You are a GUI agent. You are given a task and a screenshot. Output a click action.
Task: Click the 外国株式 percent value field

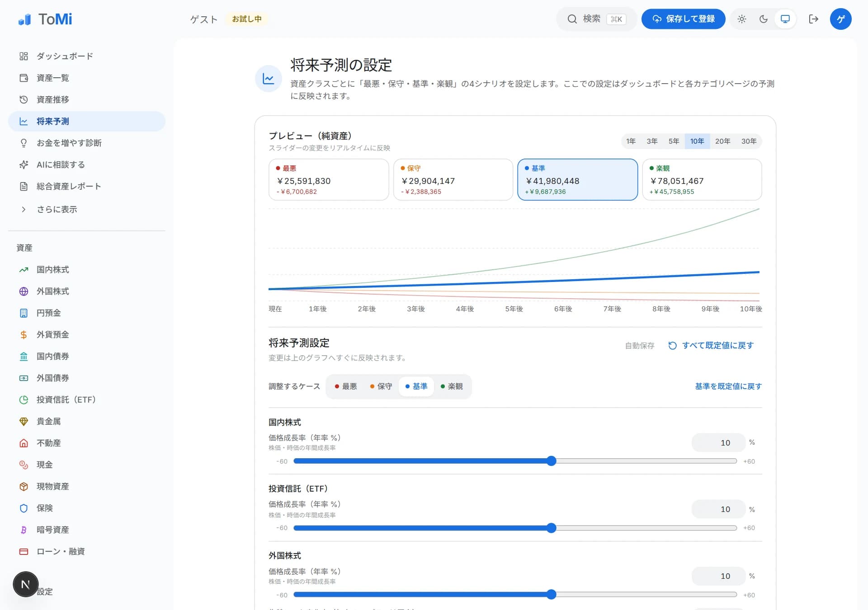718,576
